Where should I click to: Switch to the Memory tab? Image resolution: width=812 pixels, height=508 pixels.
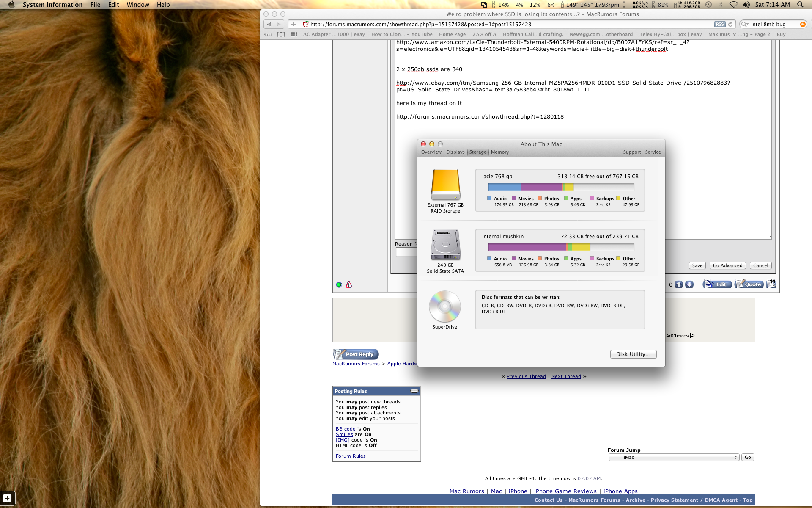coord(500,152)
